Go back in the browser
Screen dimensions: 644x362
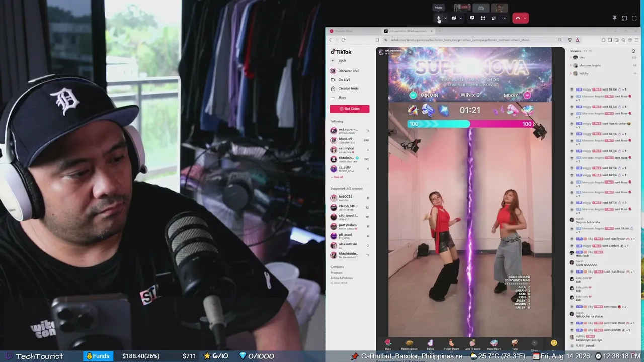(331, 40)
